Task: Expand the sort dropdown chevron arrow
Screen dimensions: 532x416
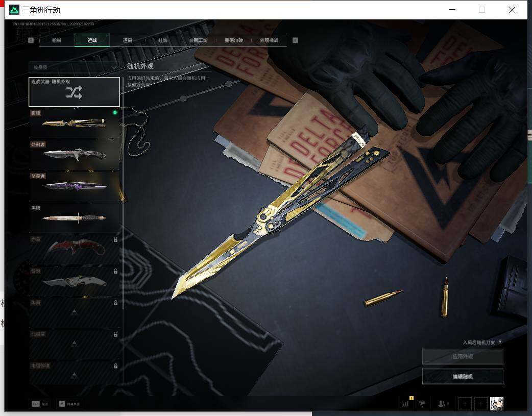Action: [114, 67]
